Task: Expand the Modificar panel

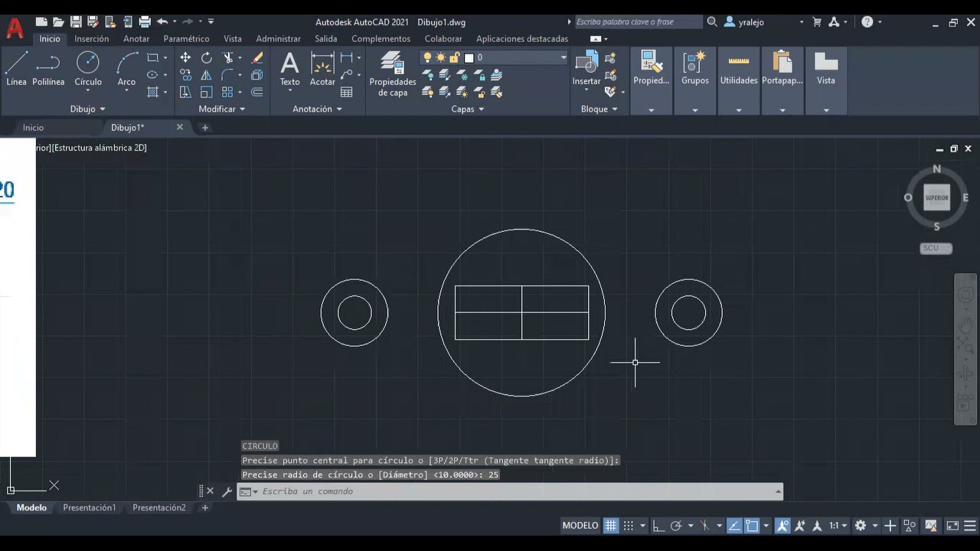Action: (x=222, y=109)
